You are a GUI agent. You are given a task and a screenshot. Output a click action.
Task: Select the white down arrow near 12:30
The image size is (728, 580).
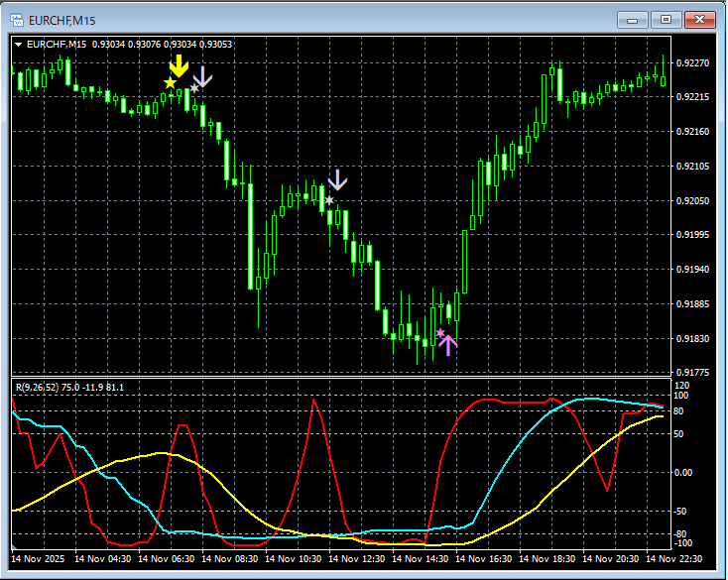[338, 179]
